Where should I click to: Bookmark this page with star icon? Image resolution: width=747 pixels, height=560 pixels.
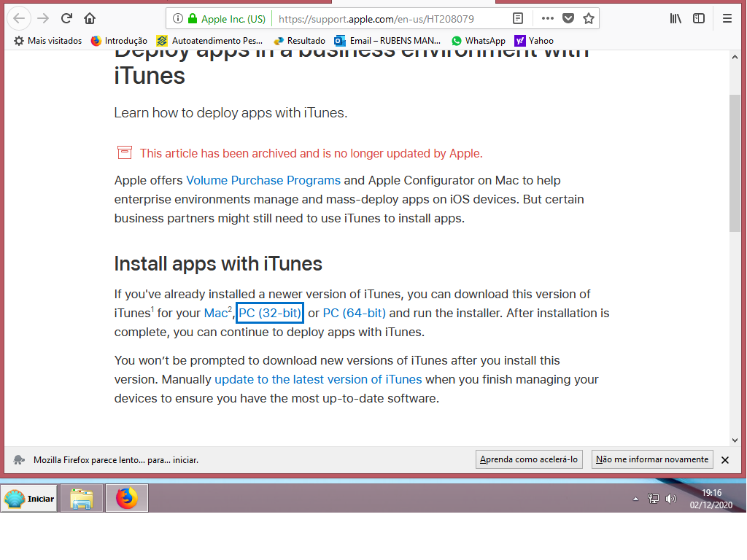(588, 18)
